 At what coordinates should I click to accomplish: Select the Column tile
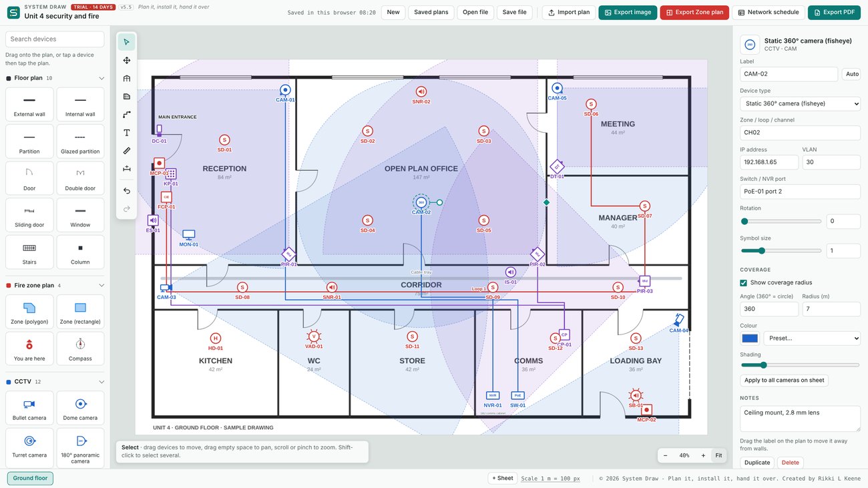(80, 252)
